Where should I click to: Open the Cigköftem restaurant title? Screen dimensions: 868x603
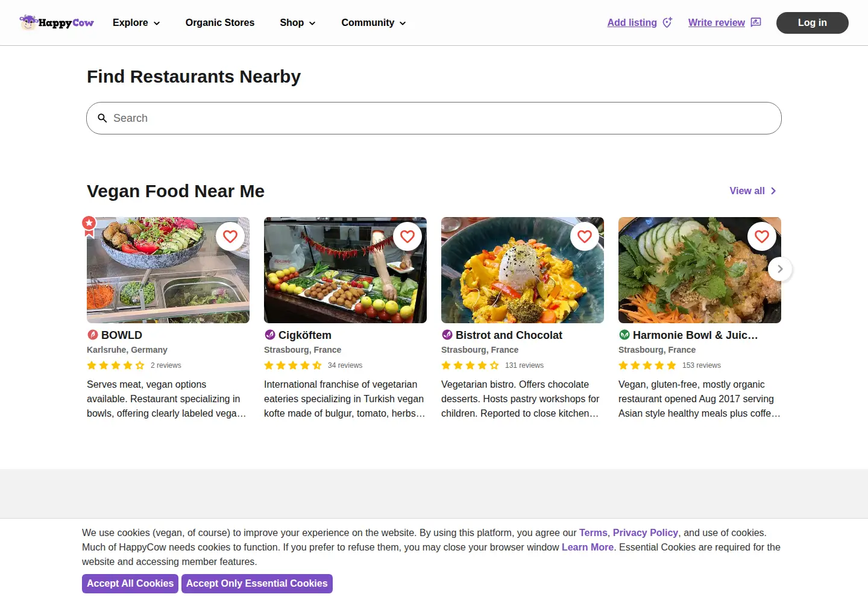click(305, 335)
